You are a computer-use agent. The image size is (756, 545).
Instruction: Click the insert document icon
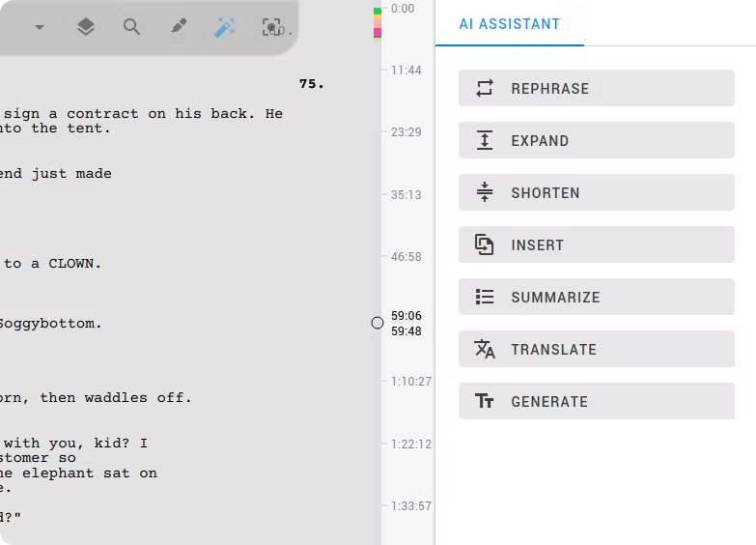[484, 244]
